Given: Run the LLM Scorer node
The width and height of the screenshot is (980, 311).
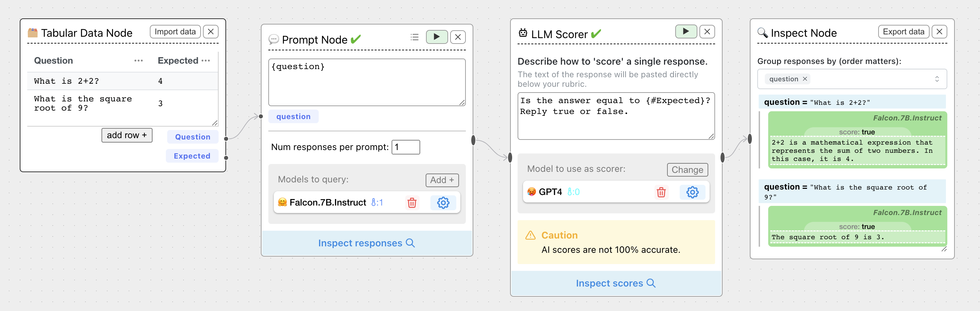Looking at the screenshot, I should [x=685, y=32].
